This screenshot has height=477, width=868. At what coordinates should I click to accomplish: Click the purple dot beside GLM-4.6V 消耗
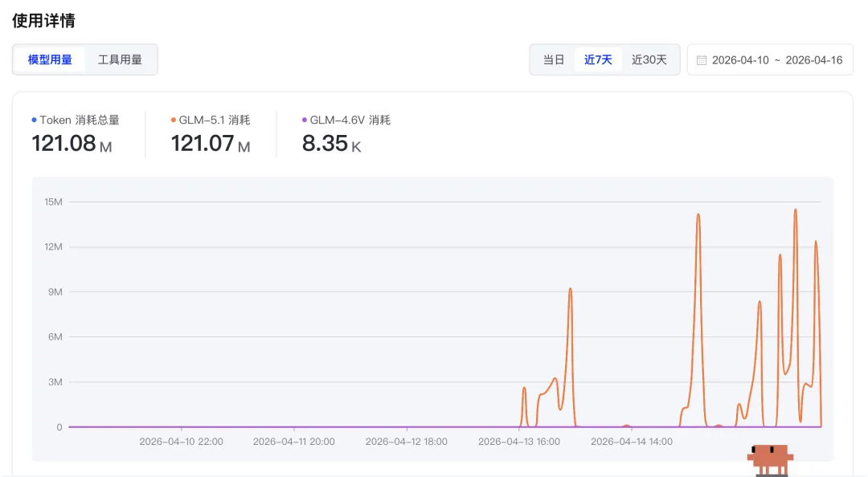(x=305, y=120)
